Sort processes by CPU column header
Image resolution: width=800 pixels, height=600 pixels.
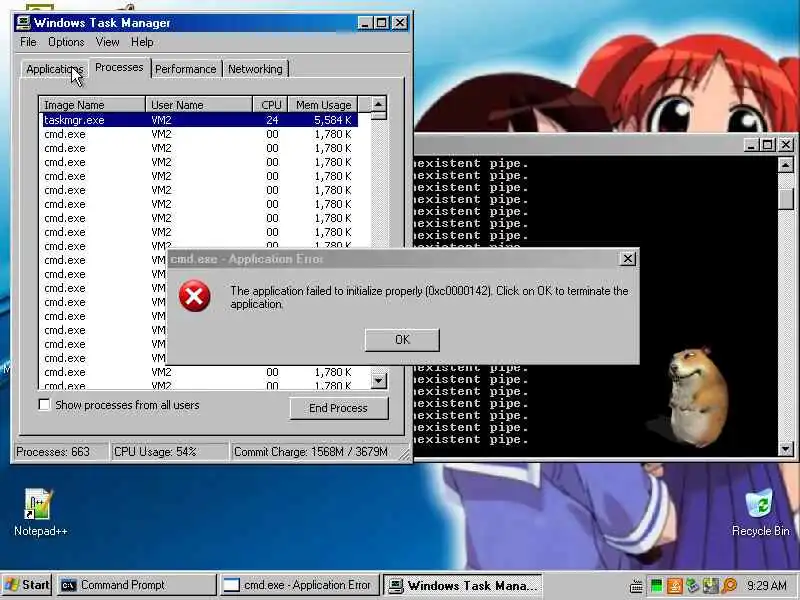coord(270,105)
